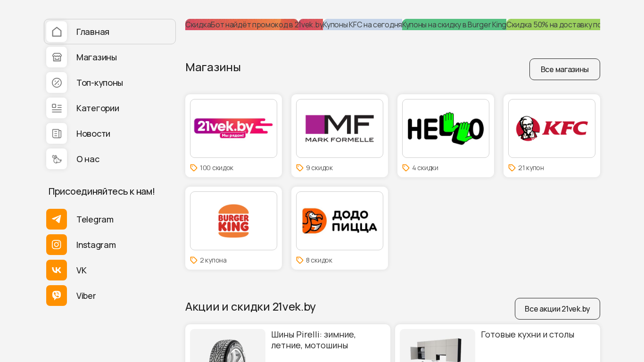Open the Шины Pirelli promotion link
Screen dimensions: 644x362
point(313,339)
